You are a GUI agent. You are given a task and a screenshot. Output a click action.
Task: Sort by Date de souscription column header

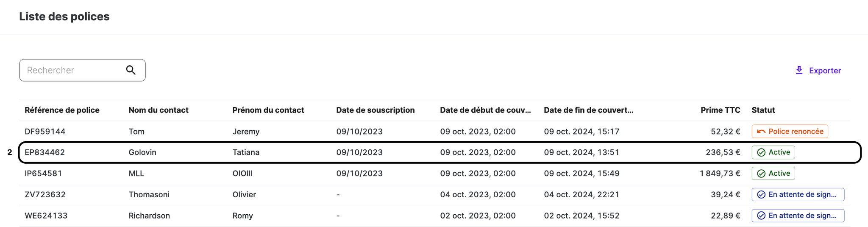tap(376, 110)
